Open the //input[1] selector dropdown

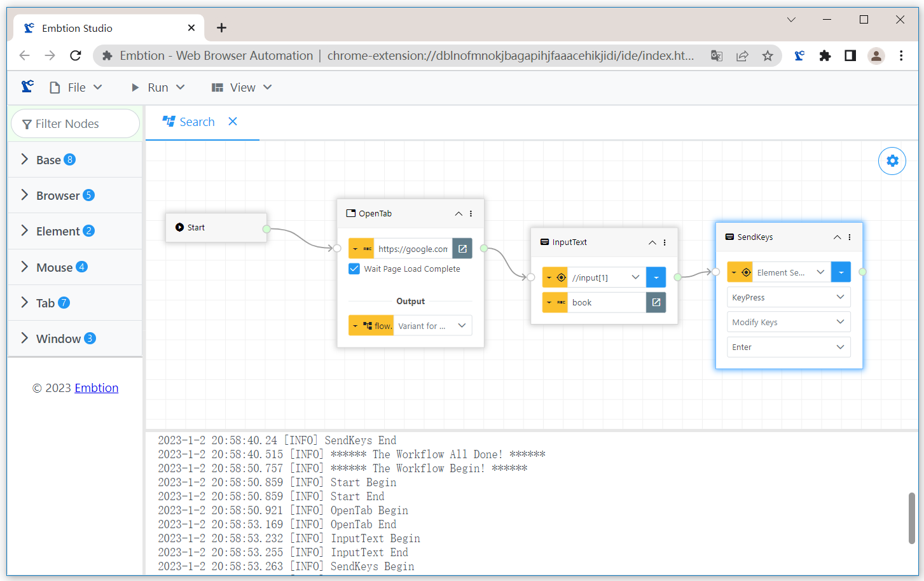tap(607, 277)
